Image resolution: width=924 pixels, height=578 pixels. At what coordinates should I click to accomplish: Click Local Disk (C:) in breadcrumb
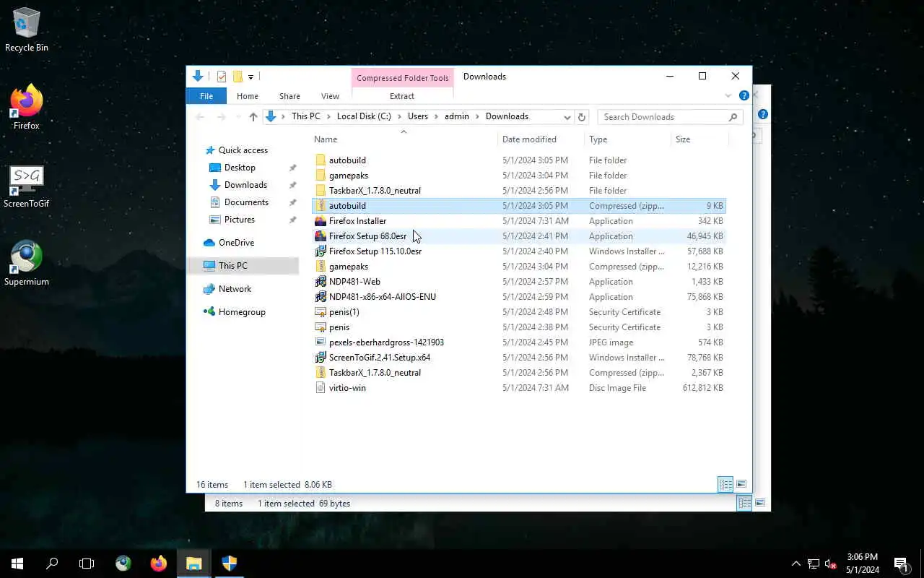click(x=364, y=116)
